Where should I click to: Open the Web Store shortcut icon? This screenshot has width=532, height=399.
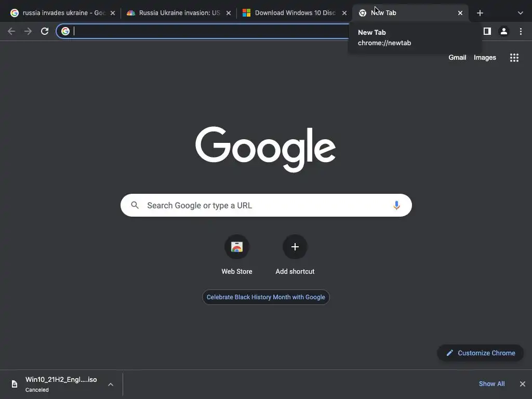[237, 247]
